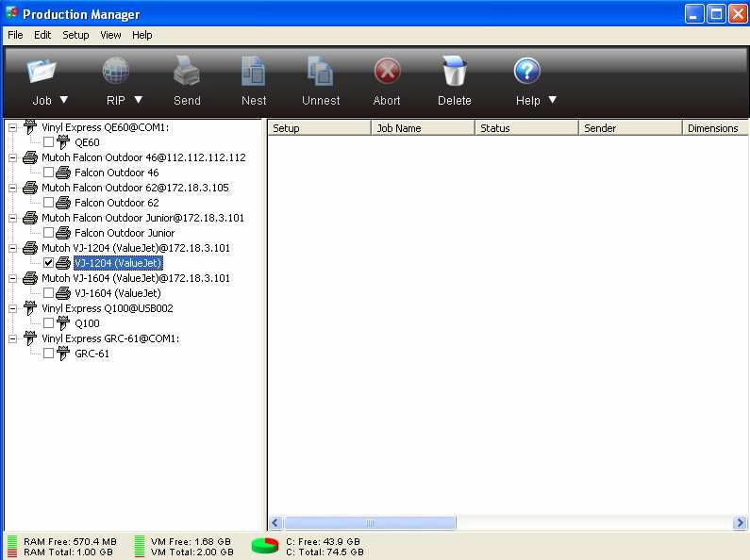
Task: Open the Edit menu
Action: (x=42, y=35)
